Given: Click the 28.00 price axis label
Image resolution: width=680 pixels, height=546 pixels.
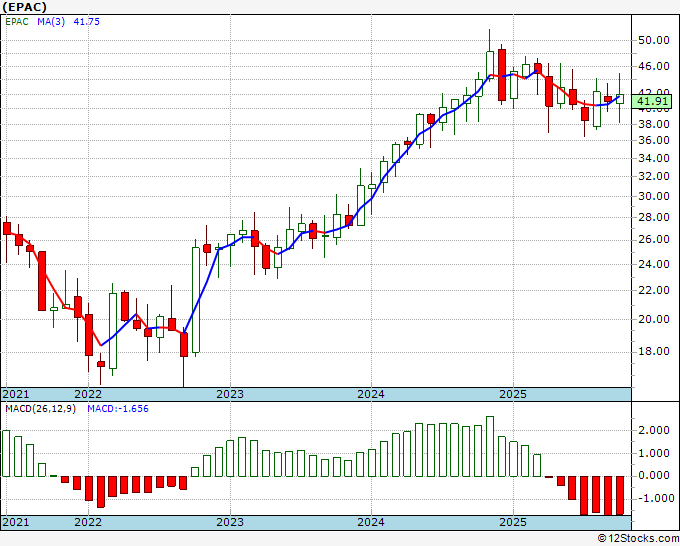Looking at the screenshot, I should 654,217.
